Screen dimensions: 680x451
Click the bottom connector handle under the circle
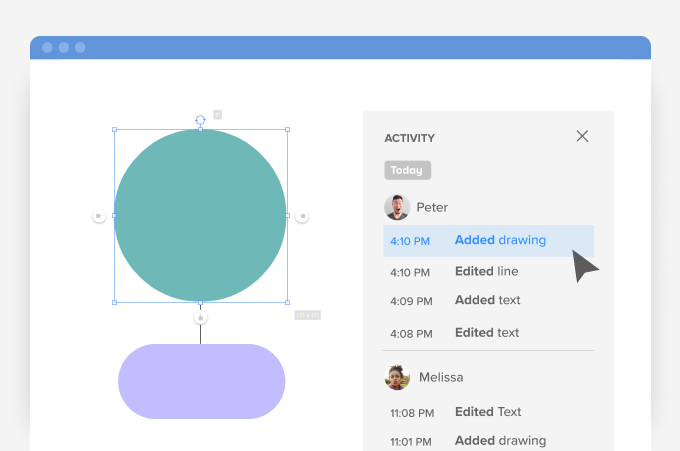pos(200,317)
